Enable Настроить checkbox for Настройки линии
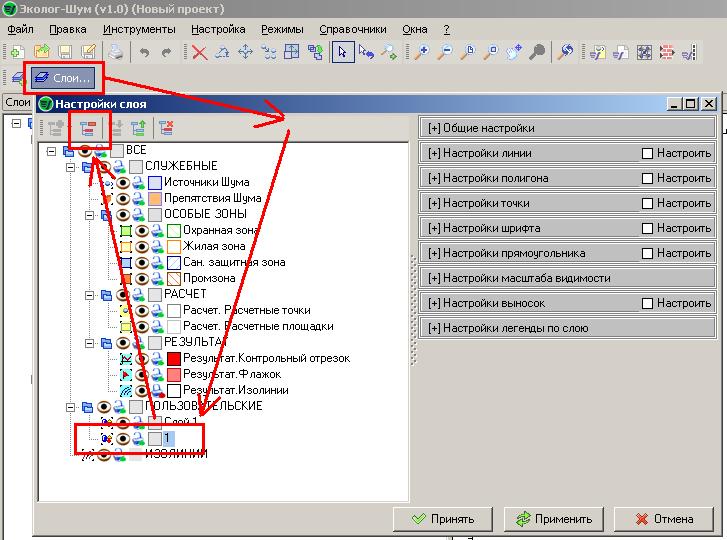 tap(648, 153)
